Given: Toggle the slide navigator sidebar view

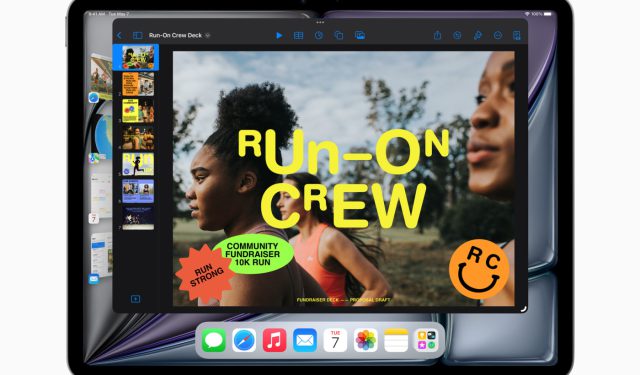Looking at the screenshot, I should [138, 36].
